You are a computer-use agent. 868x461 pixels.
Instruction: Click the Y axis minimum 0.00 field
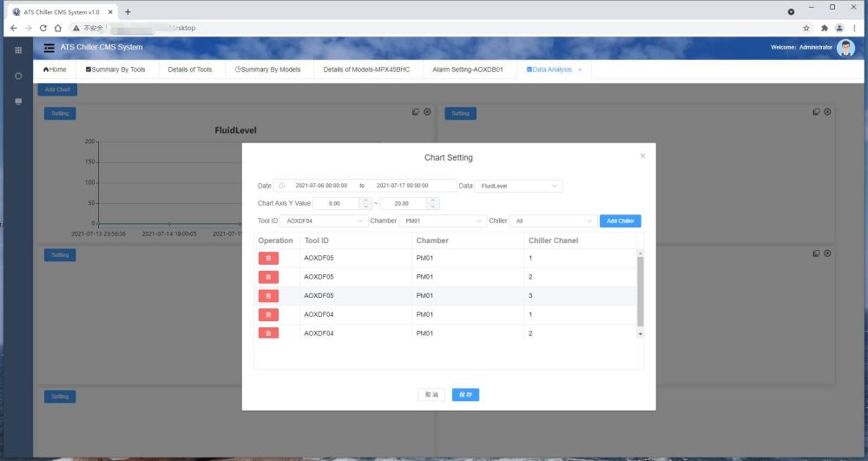tap(336, 204)
